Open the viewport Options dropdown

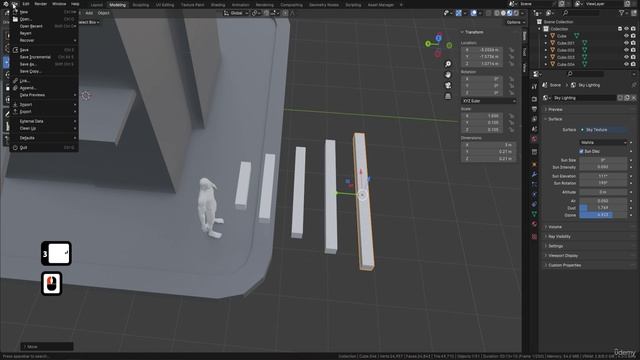(515, 22)
